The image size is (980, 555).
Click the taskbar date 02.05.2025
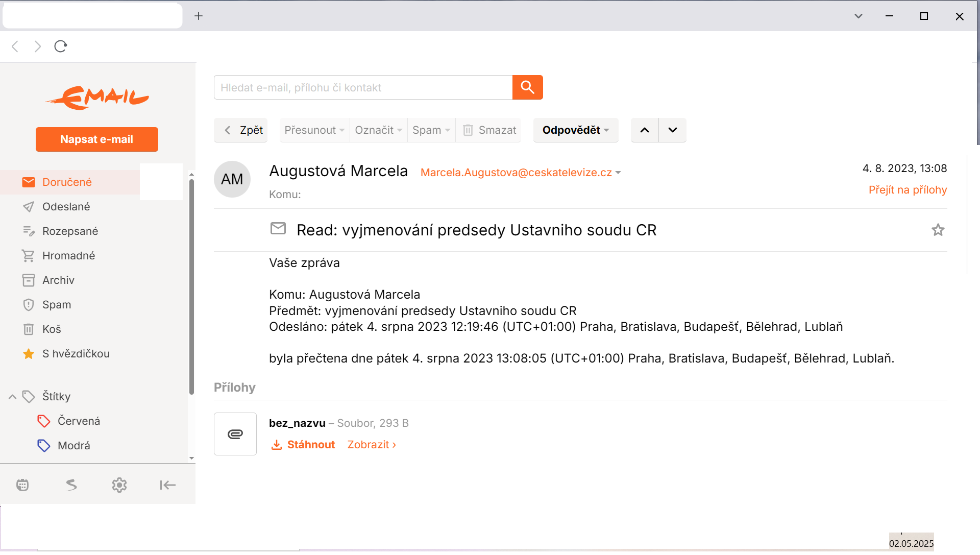[911, 543]
